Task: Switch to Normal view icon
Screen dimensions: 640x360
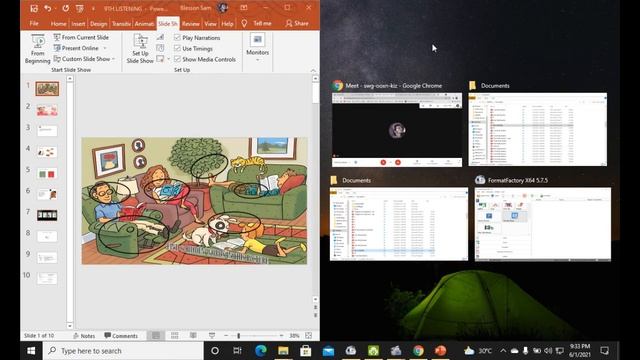Action: click(x=156, y=336)
